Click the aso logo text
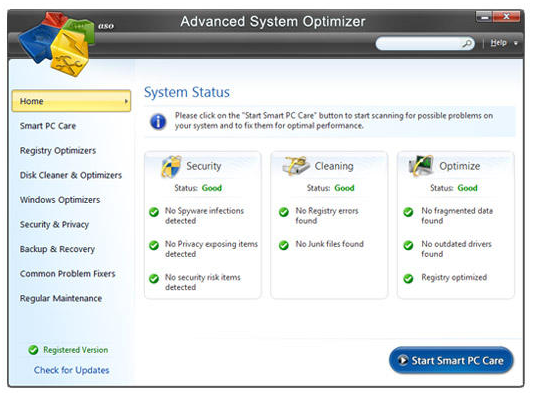Screen dimensions: 533x393 (106, 26)
